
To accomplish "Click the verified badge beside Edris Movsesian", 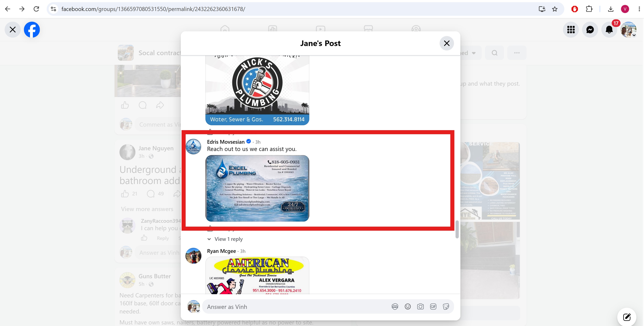I will [249, 141].
